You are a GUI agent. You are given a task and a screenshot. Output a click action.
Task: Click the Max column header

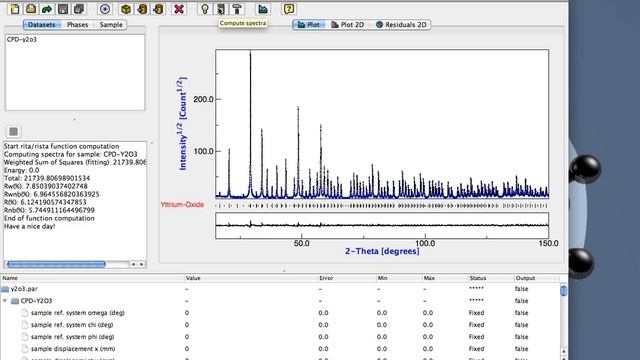click(x=445, y=278)
